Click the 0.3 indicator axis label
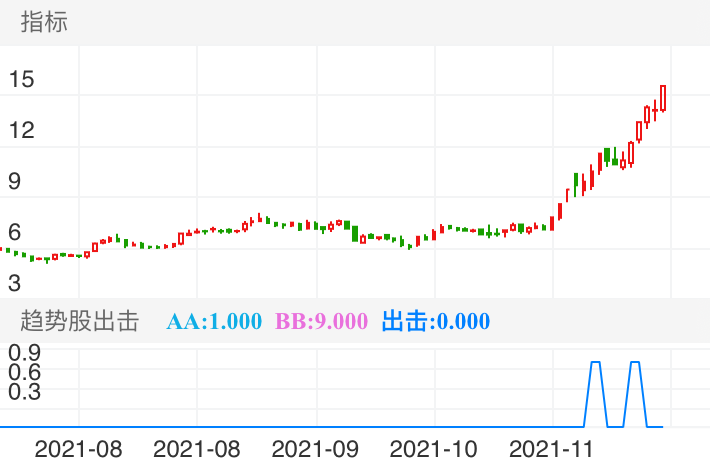The width and height of the screenshot is (710, 472). pyautogui.click(x=24, y=391)
